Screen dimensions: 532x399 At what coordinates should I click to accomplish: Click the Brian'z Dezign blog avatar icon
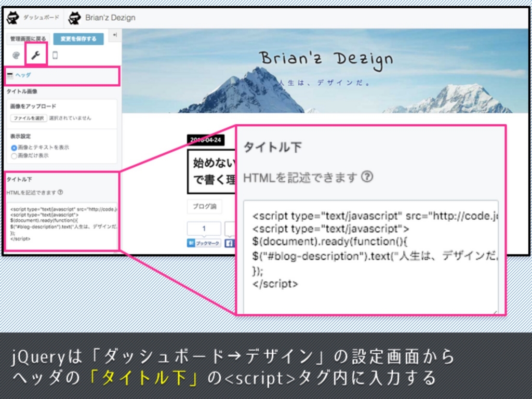[74, 18]
